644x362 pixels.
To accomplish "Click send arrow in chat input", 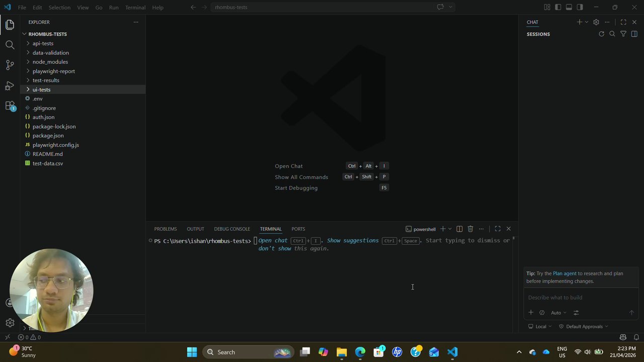I will [x=631, y=313].
